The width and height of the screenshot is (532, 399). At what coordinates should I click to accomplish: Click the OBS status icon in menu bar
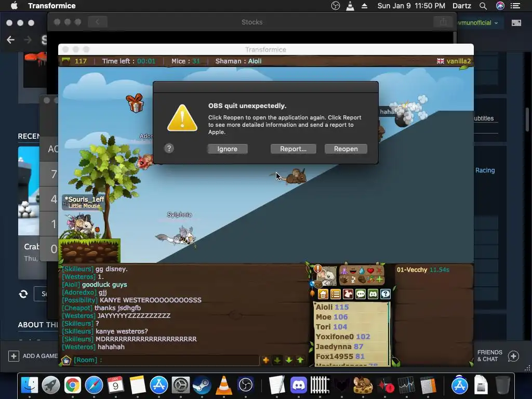tap(335, 6)
